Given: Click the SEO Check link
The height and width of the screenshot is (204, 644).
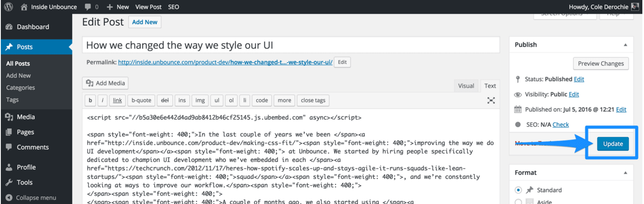Looking at the screenshot, I should tap(561, 125).
